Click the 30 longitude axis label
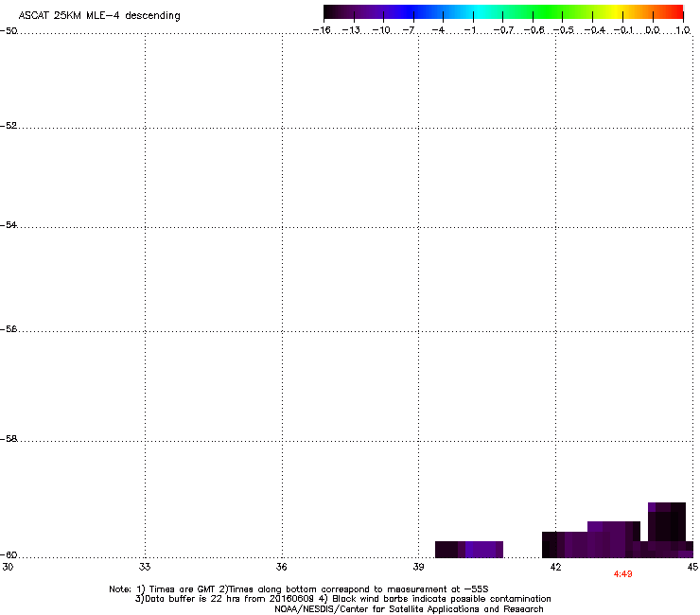This screenshot has width=700, height=615. (x=8, y=567)
